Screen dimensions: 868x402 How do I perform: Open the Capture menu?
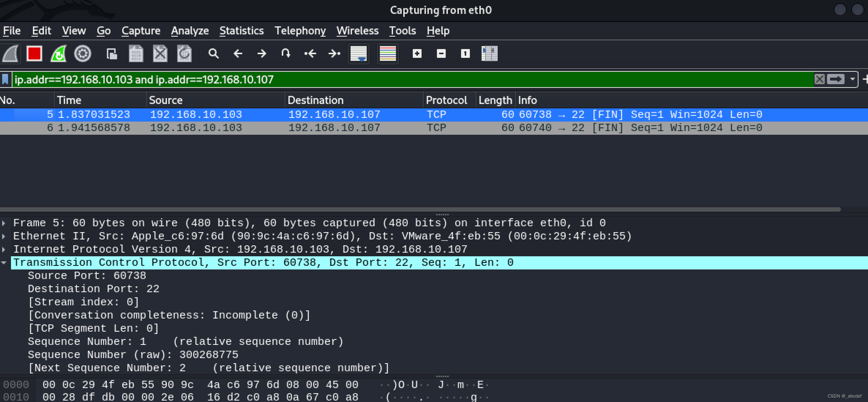(141, 31)
